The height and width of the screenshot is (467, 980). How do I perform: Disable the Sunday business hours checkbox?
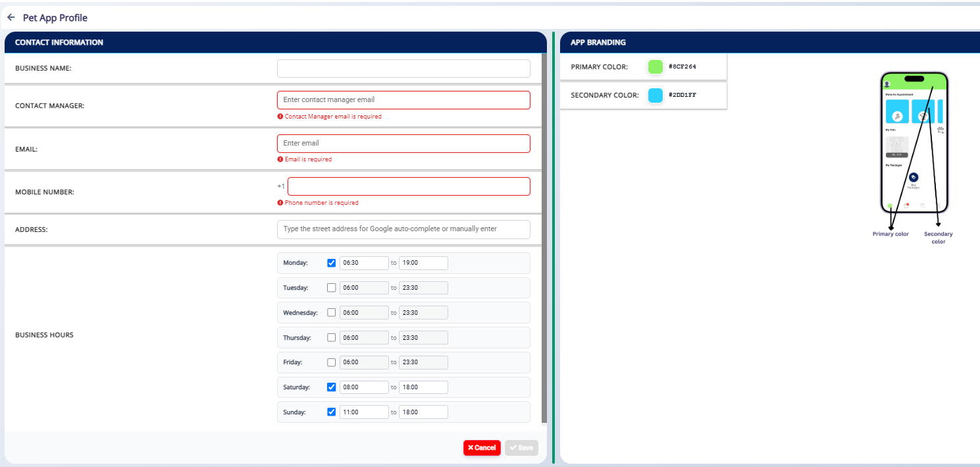point(332,412)
